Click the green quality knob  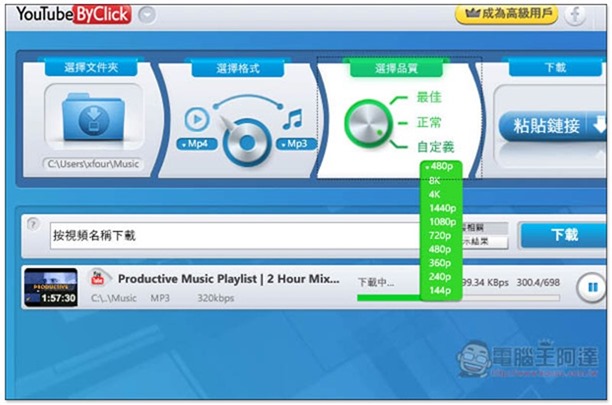click(x=363, y=126)
